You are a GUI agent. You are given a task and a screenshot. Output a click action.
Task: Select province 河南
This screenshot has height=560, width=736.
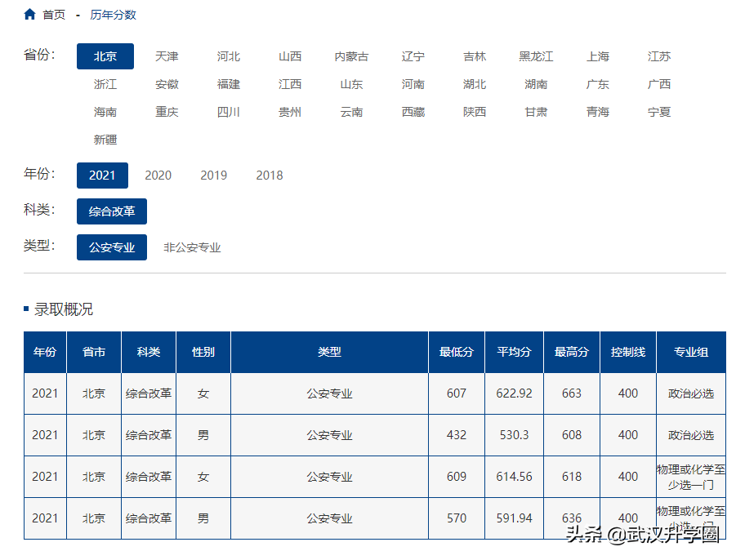(413, 84)
